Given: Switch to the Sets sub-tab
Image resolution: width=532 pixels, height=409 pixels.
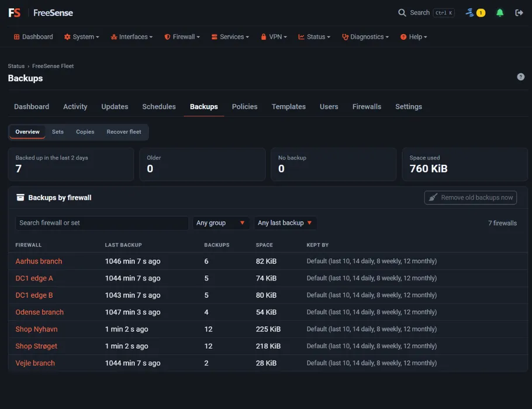Looking at the screenshot, I should pyautogui.click(x=58, y=132).
